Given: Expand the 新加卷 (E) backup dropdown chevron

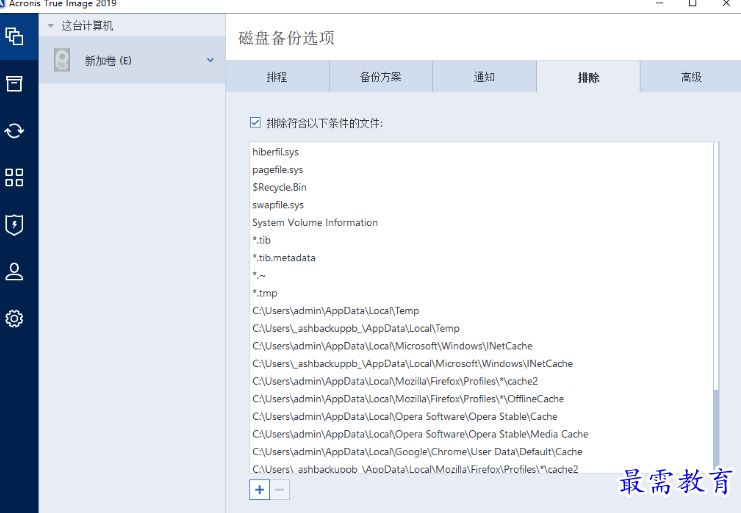Looking at the screenshot, I should pyautogui.click(x=210, y=60).
